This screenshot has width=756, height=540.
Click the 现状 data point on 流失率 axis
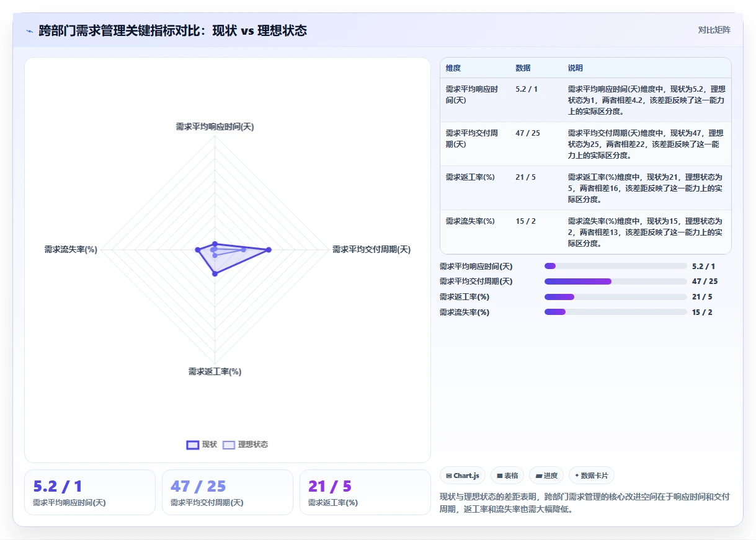coord(197,250)
